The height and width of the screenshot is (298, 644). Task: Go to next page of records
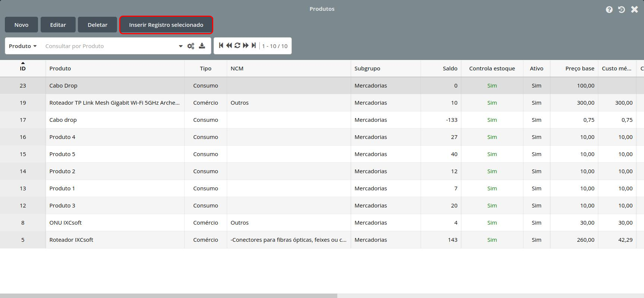246,45
